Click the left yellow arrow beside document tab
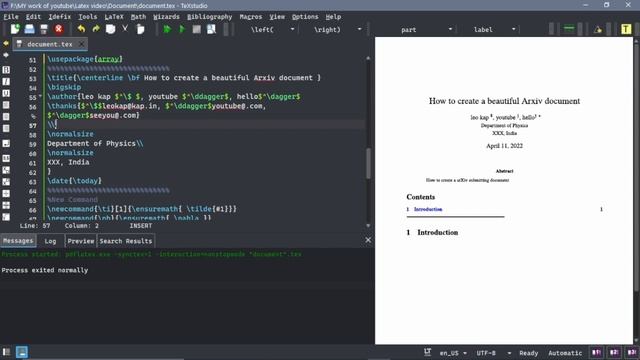This screenshot has height=360, width=640. (x=6, y=43)
